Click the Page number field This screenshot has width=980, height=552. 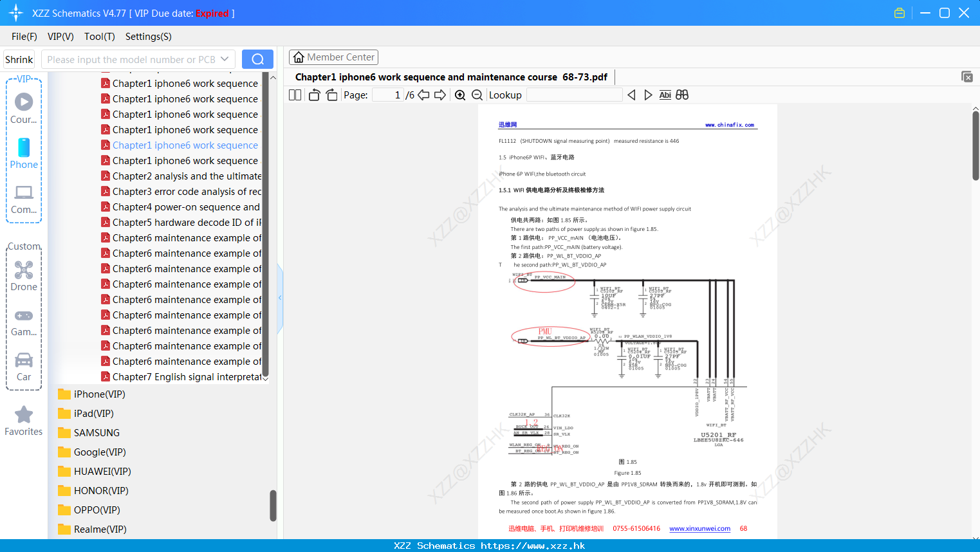(x=387, y=95)
